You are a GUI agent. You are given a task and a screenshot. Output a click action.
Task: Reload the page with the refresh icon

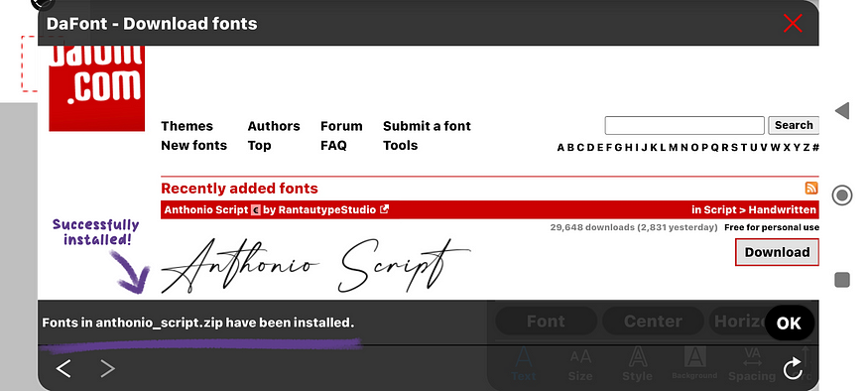click(x=793, y=369)
